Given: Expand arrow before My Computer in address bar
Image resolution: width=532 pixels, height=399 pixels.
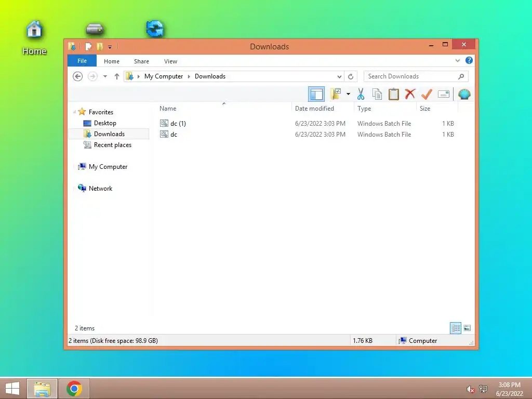Looking at the screenshot, I should [138, 76].
